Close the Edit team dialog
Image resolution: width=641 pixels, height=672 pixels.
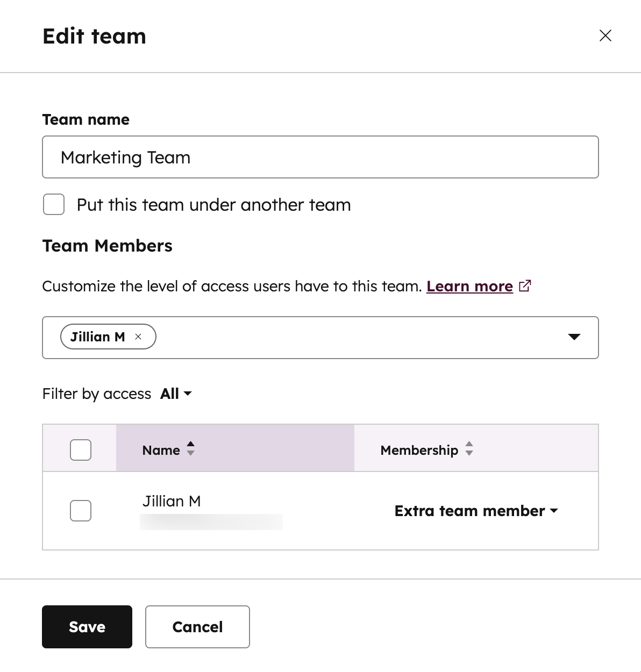pyautogui.click(x=605, y=35)
